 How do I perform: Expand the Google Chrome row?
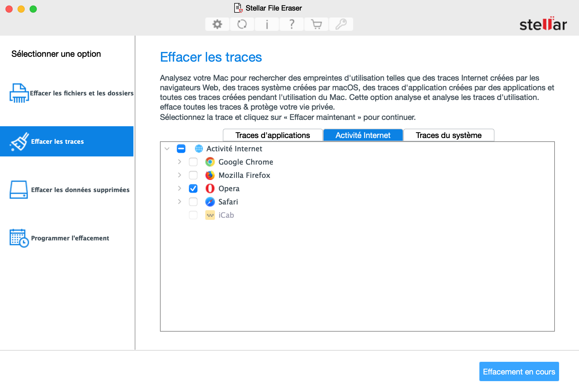point(180,162)
